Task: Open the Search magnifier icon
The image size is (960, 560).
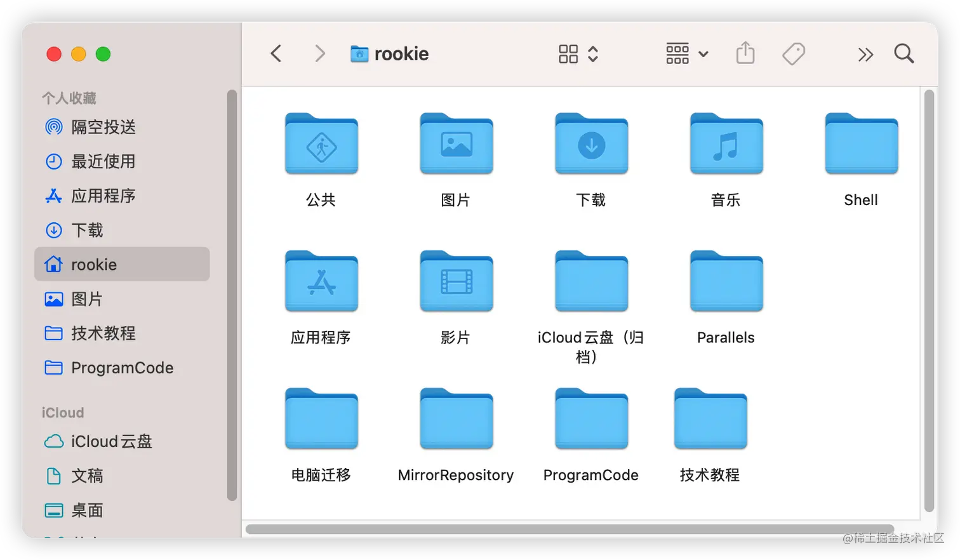Action: pos(904,53)
